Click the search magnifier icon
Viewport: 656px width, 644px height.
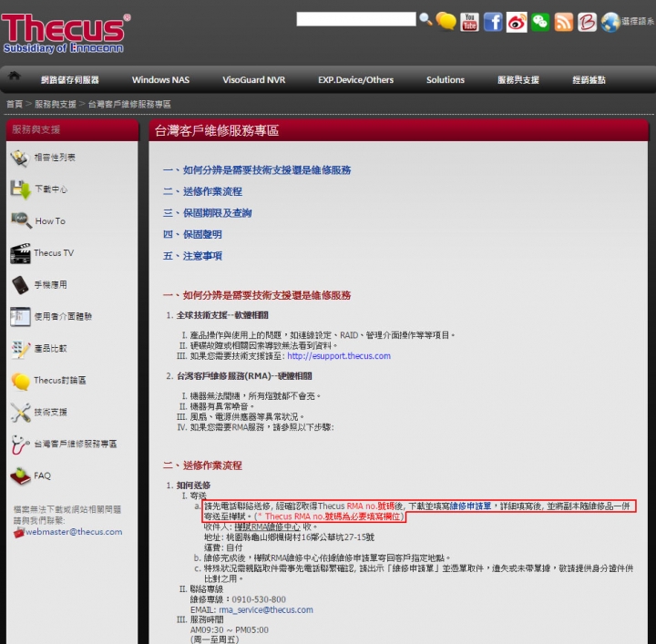tap(425, 19)
